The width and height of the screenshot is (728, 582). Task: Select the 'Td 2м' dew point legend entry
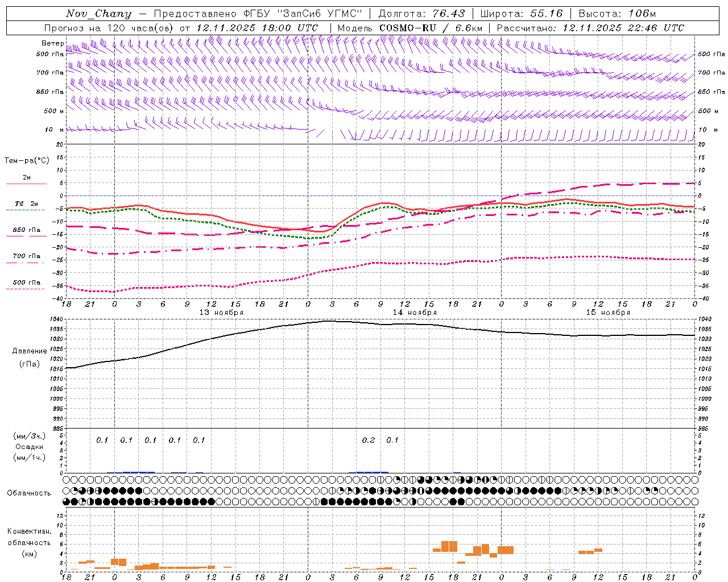coord(26,203)
